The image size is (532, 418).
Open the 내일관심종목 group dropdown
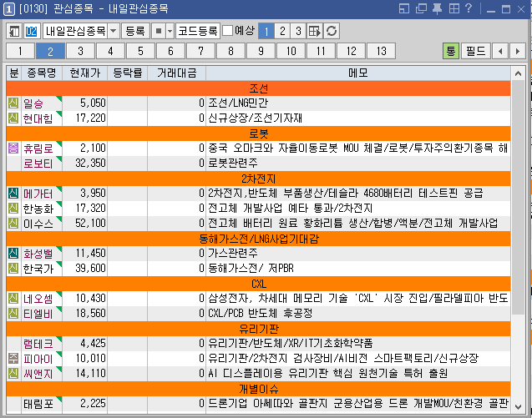pyautogui.click(x=114, y=31)
